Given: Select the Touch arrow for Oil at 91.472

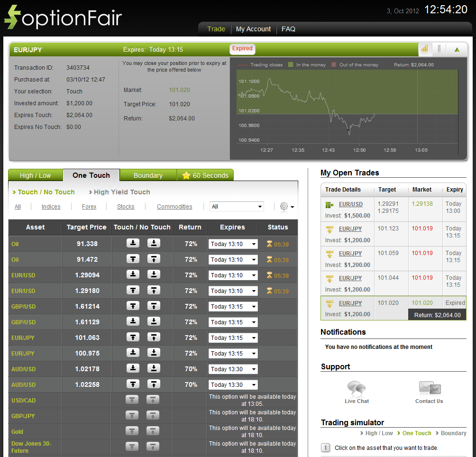Looking at the screenshot, I should [133, 259].
